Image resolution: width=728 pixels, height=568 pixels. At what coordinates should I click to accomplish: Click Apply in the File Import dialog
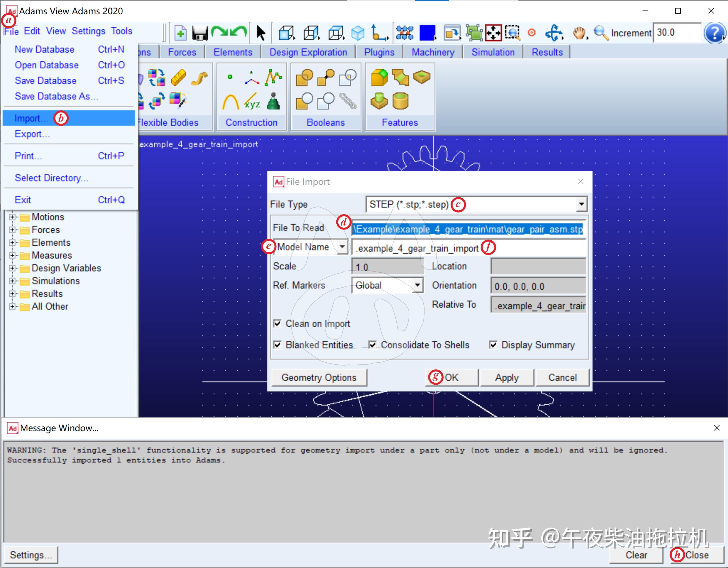507,377
